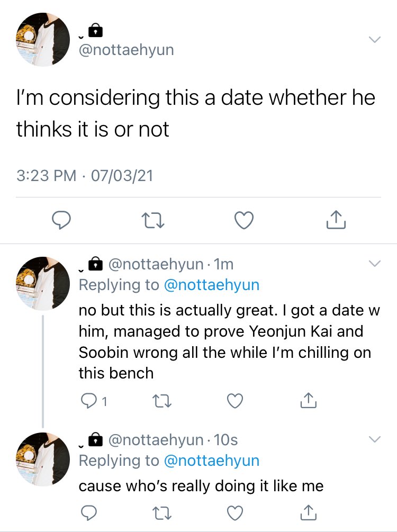View the @nottaehyun handle on main tweet

coord(126,50)
